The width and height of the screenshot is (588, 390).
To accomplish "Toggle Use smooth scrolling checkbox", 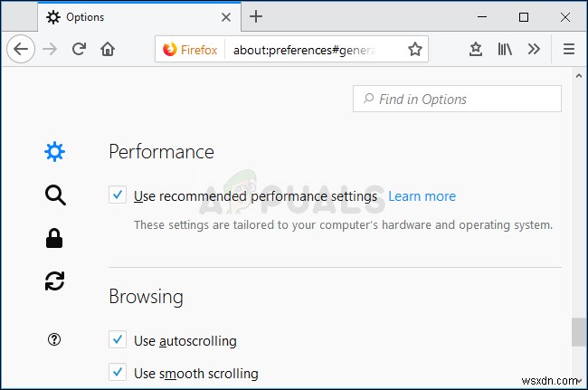I will (x=118, y=372).
